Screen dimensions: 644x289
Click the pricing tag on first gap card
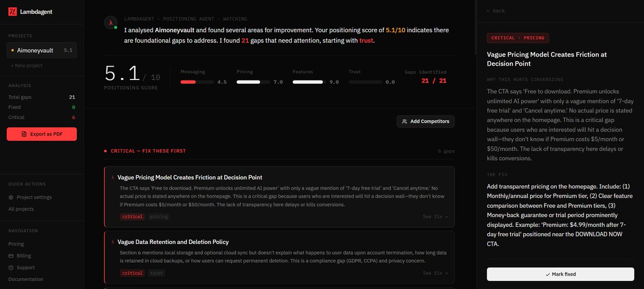click(158, 217)
